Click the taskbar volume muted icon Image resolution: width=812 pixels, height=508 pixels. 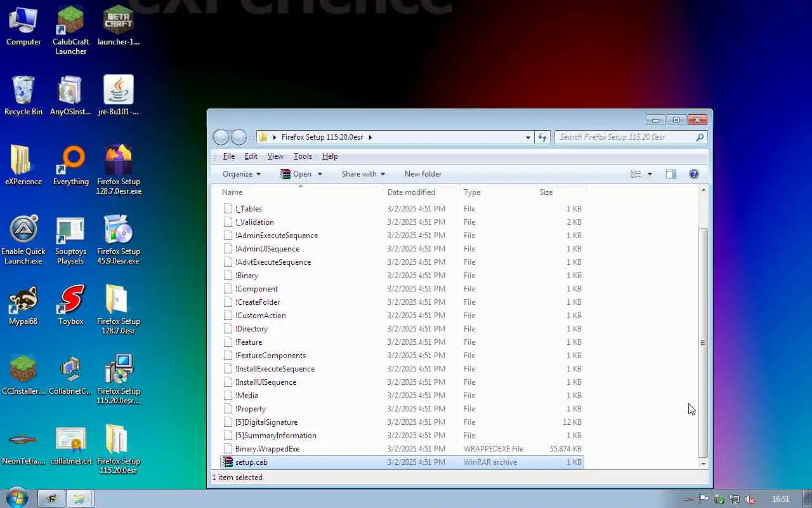(x=750, y=499)
